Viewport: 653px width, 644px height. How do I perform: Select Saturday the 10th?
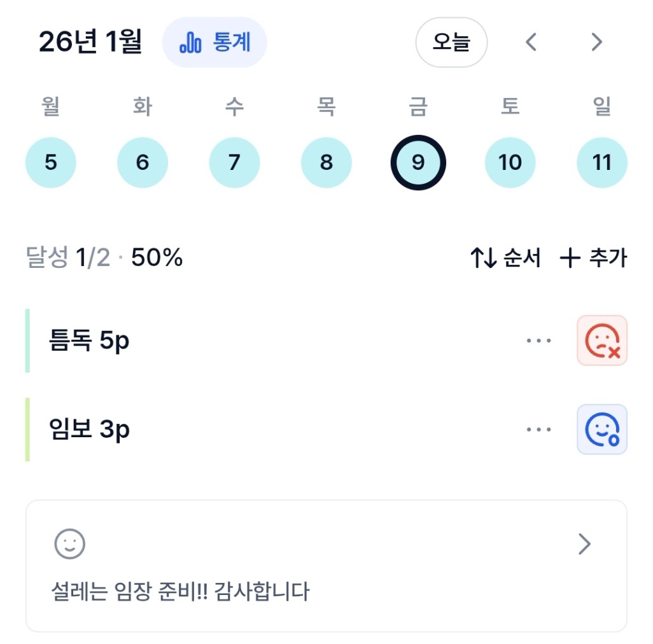[510, 163]
